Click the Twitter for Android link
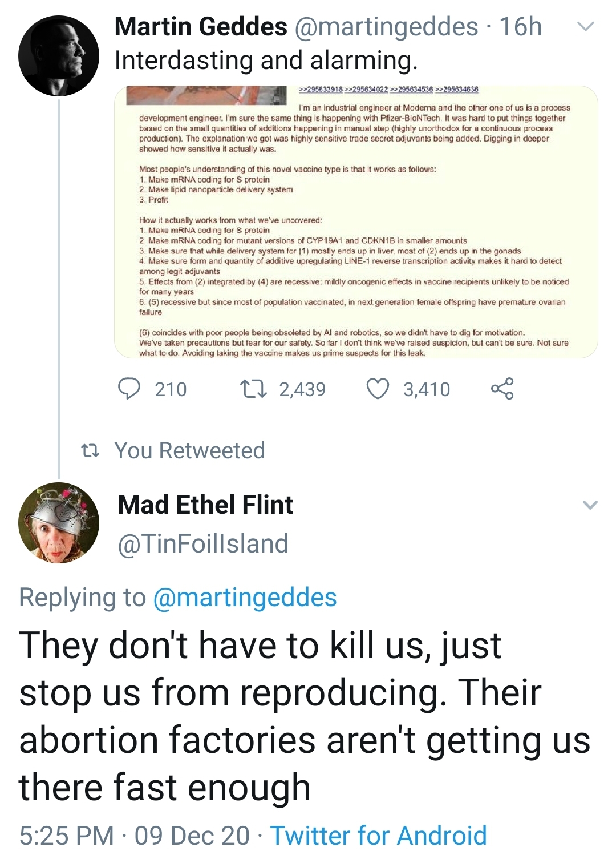Image resolution: width=616 pixels, height=867 pixels. tap(378, 836)
